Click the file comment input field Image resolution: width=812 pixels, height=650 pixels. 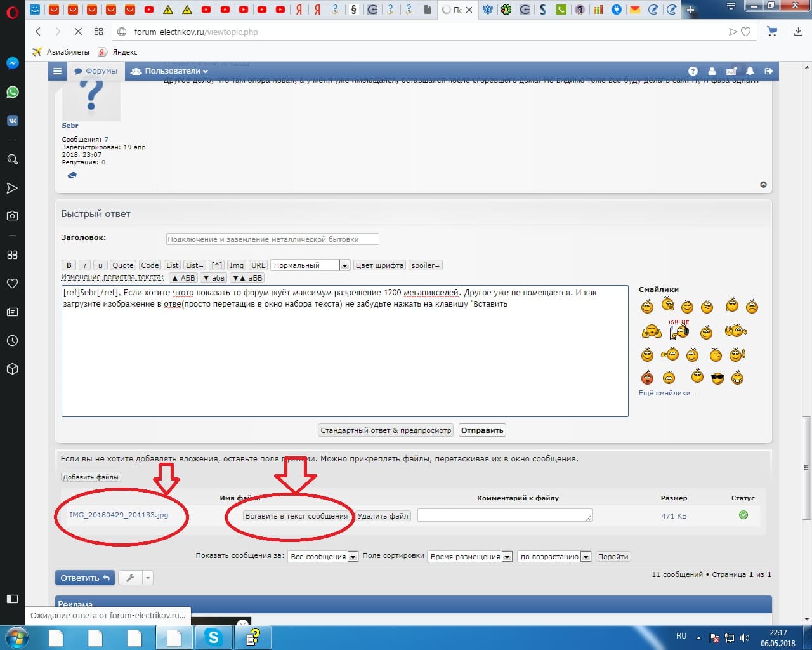pyautogui.click(x=504, y=515)
